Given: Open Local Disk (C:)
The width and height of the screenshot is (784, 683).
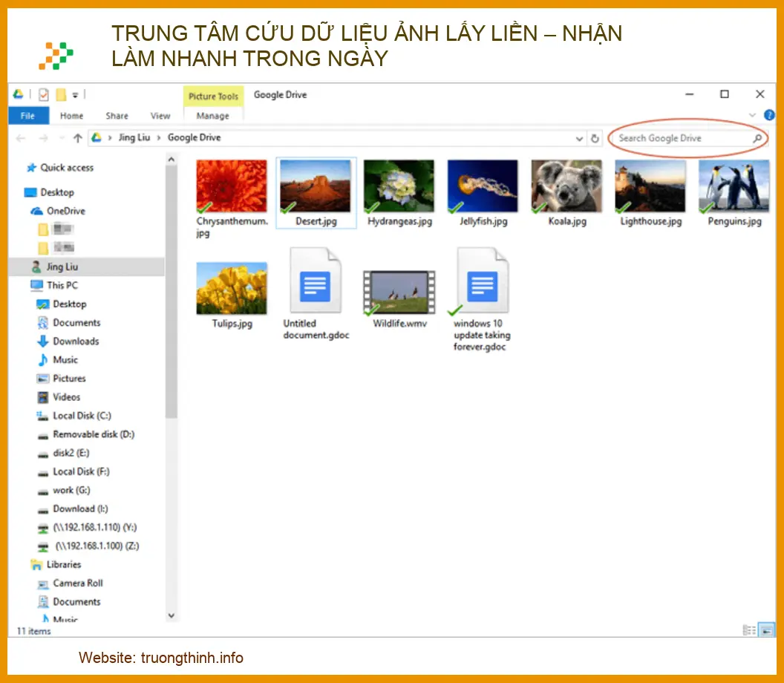Looking at the screenshot, I should coord(73,416).
